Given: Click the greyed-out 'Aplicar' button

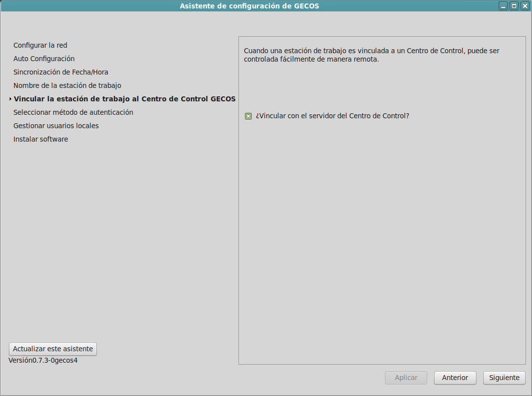Looking at the screenshot, I should 406,378.
